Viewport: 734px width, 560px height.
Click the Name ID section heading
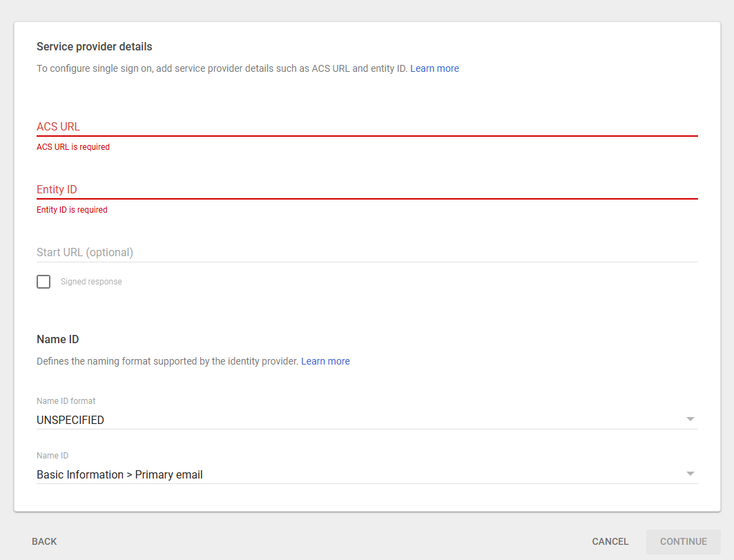click(x=58, y=340)
